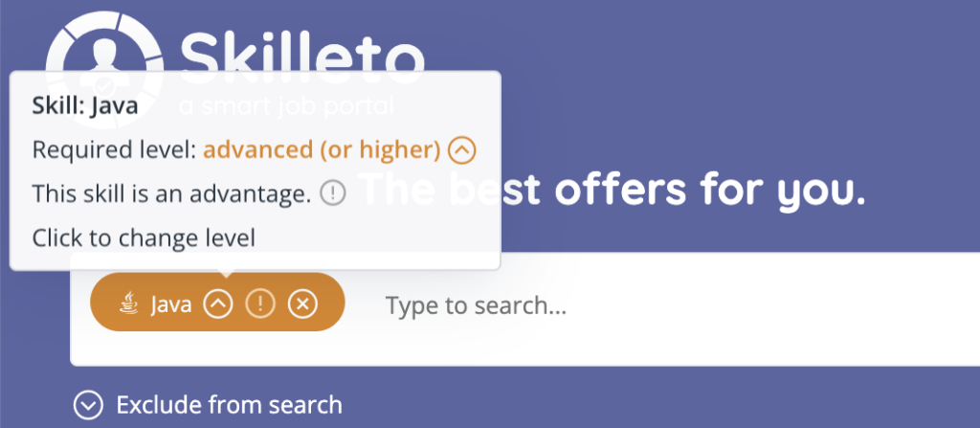Focus the "Type to search..." field
980x428 pixels.
tap(574, 306)
